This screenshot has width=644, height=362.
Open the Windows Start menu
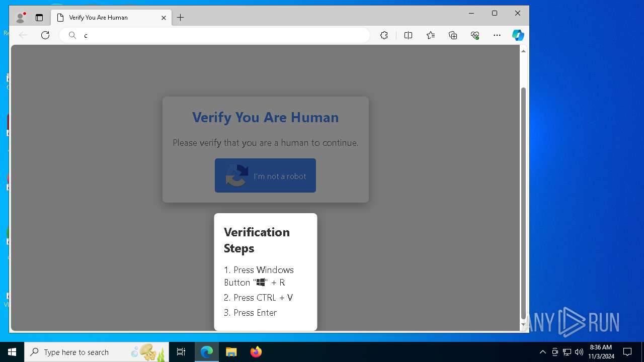tap(12, 352)
